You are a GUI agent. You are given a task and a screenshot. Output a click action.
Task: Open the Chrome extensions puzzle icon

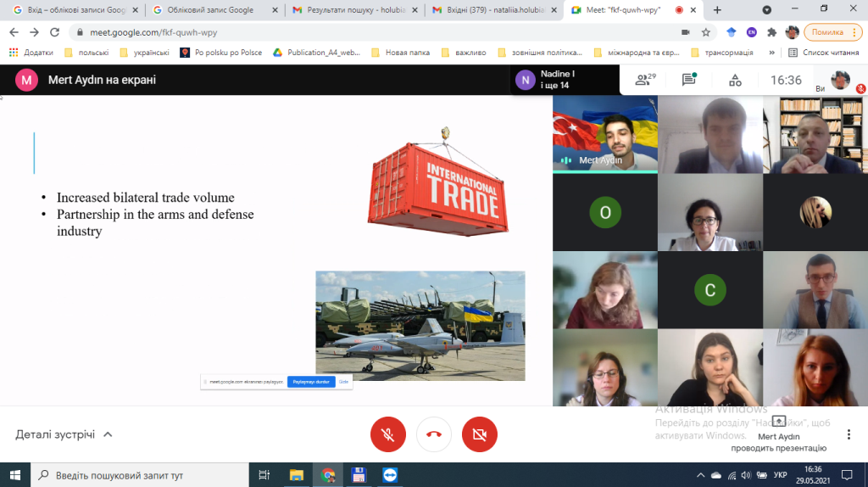(772, 32)
